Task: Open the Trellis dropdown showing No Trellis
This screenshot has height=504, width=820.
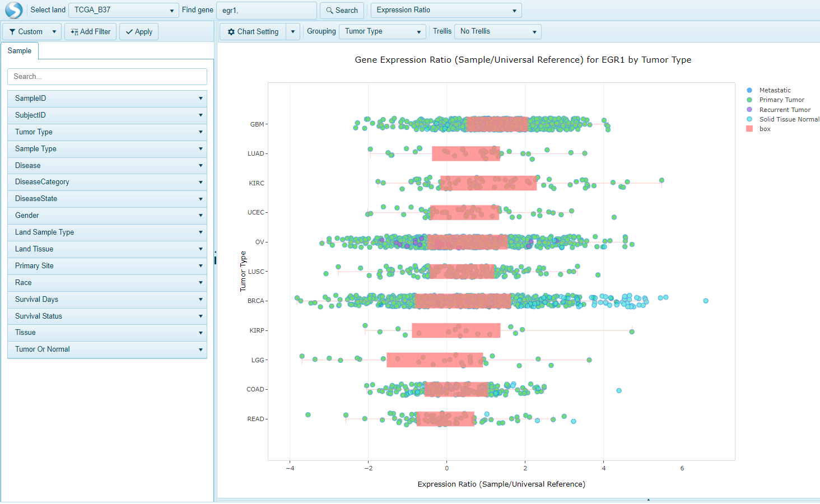Action: coord(497,31)
